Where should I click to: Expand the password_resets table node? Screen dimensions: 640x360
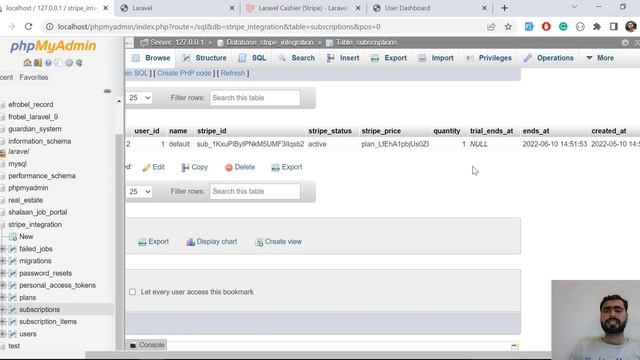(3, 273)
